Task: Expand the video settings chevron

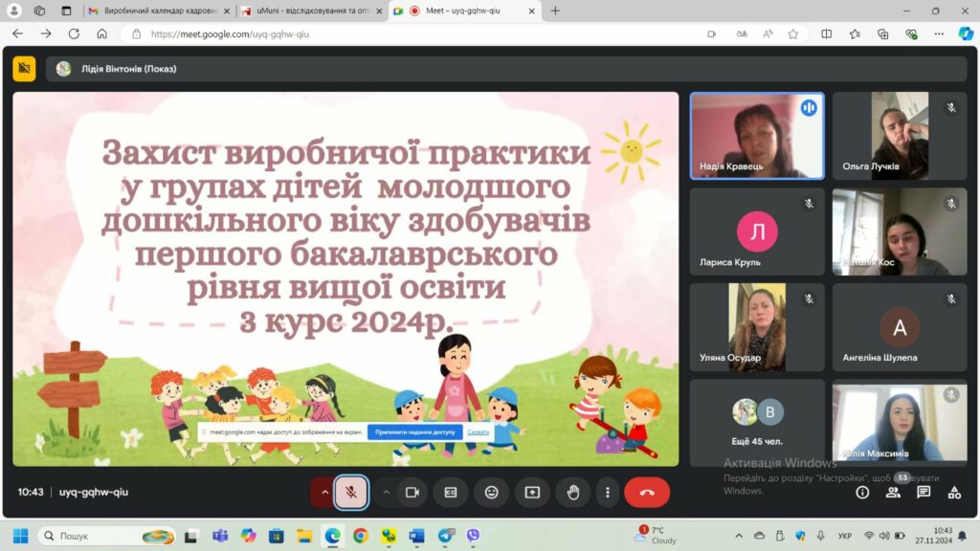Action: click(387, 493)
